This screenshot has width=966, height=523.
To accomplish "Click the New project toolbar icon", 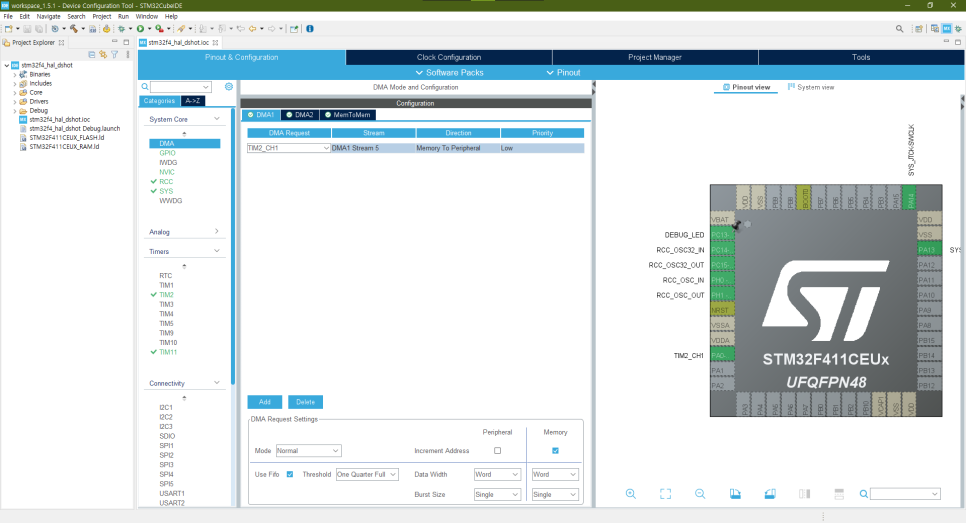I will pyautogui.click(x=8, y=28).
